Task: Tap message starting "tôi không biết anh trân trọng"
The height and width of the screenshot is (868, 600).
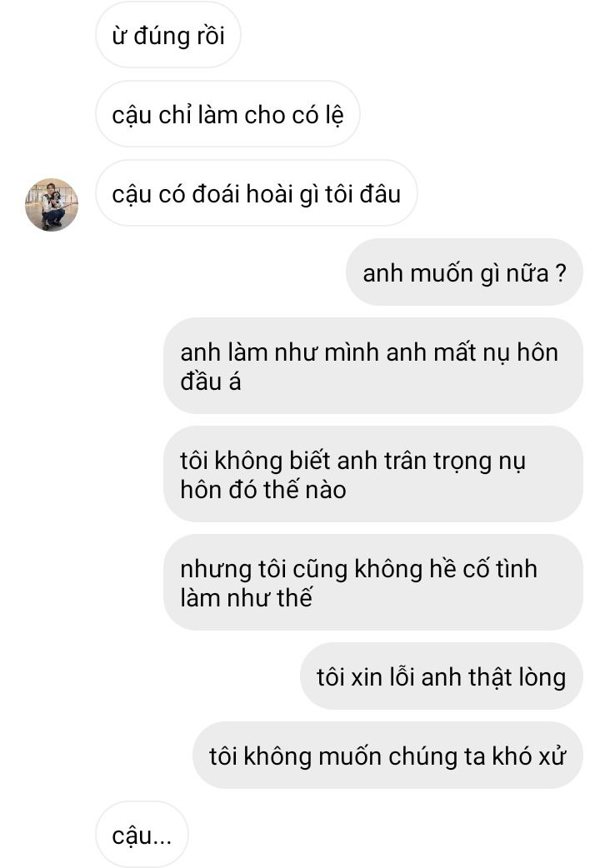Action: pos(372,475)
